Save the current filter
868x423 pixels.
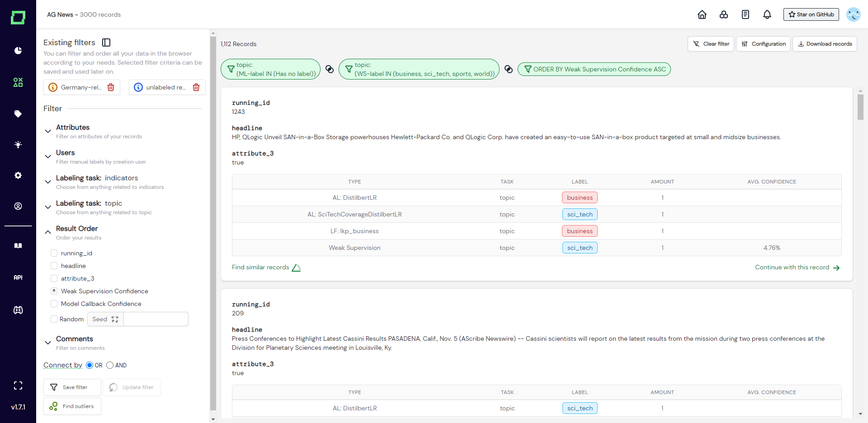(x=72, y=387)
